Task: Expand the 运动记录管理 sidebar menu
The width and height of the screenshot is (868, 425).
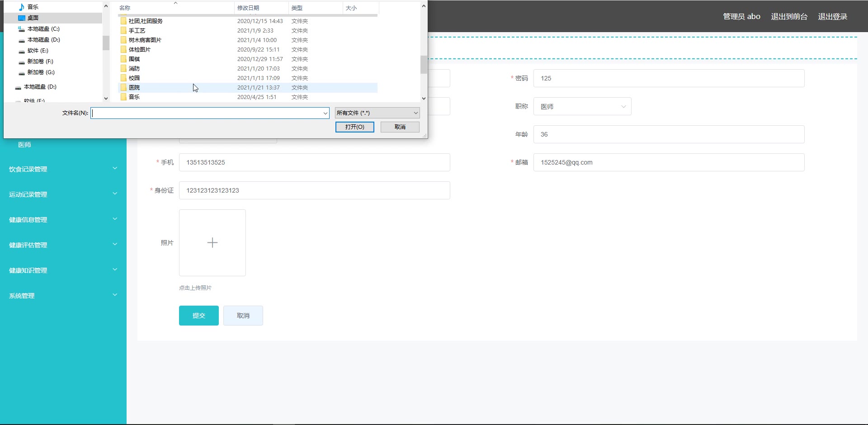Action: (63, 194)
